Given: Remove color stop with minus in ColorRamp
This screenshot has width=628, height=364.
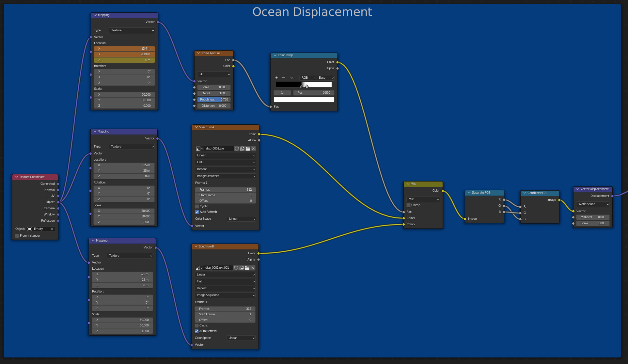Looking at the screenshot, I should (x=283, y=78).
